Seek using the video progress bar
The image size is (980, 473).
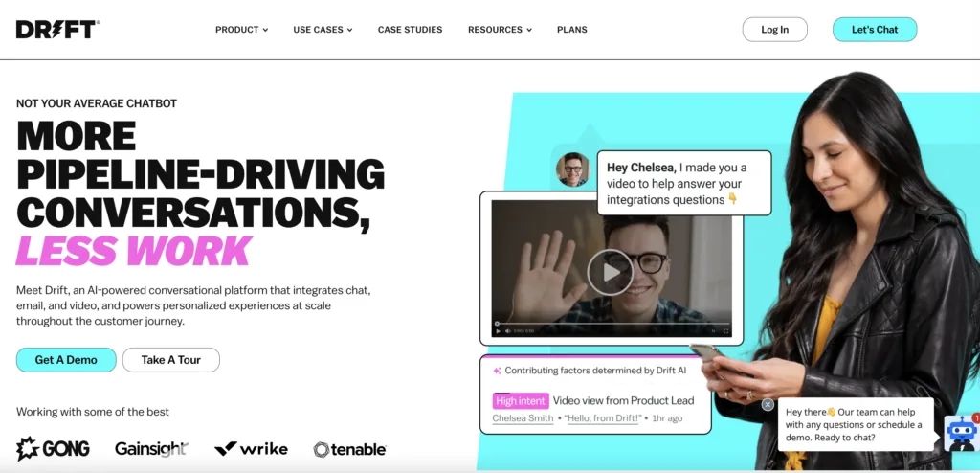(x=612, y=324)
